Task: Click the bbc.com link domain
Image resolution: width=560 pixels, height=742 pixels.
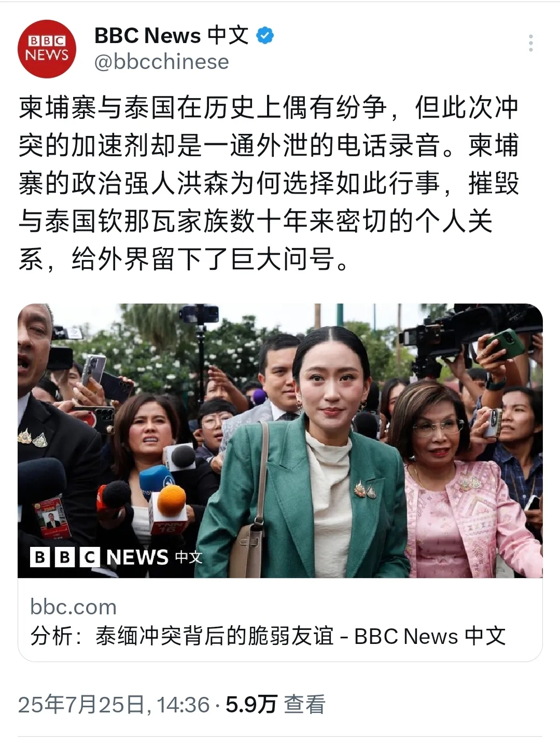Action: (73, 607)
